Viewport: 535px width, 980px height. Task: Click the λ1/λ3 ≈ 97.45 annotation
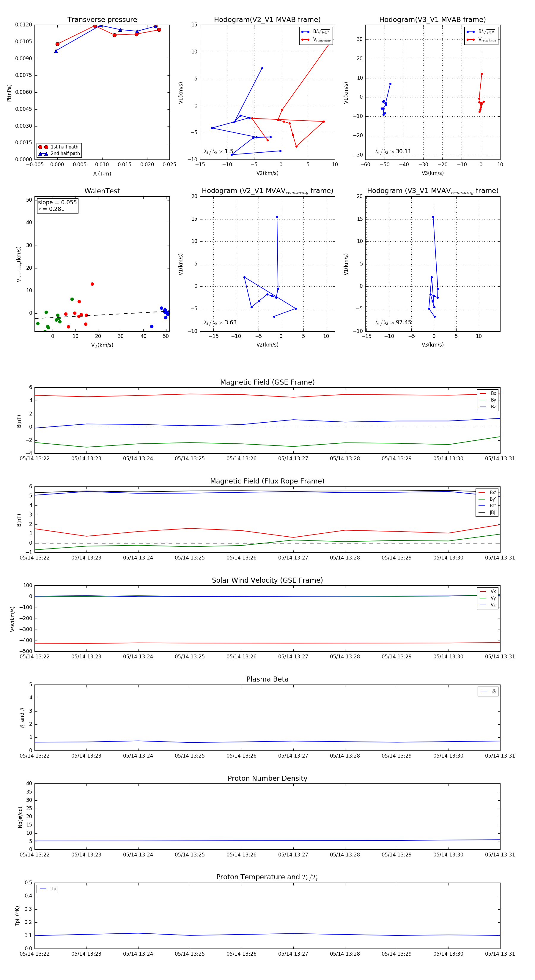393,323
